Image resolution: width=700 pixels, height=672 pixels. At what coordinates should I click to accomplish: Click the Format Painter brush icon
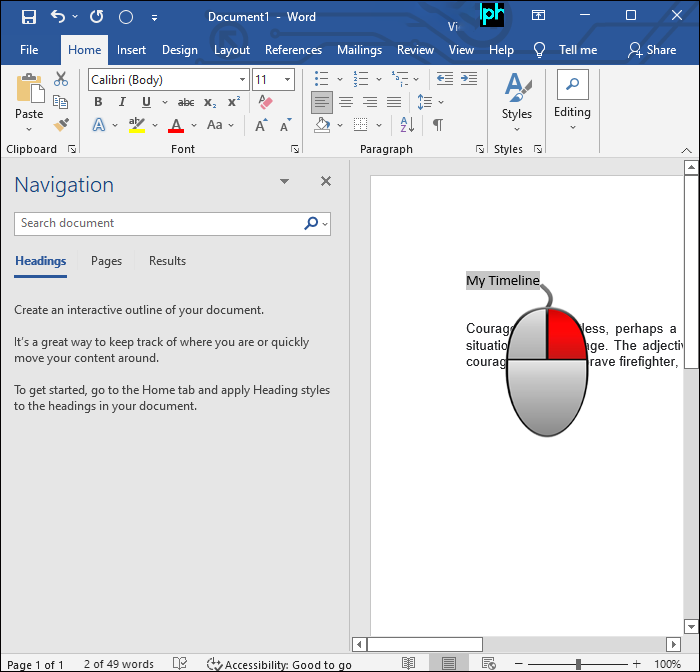click(x=61, y=125)
